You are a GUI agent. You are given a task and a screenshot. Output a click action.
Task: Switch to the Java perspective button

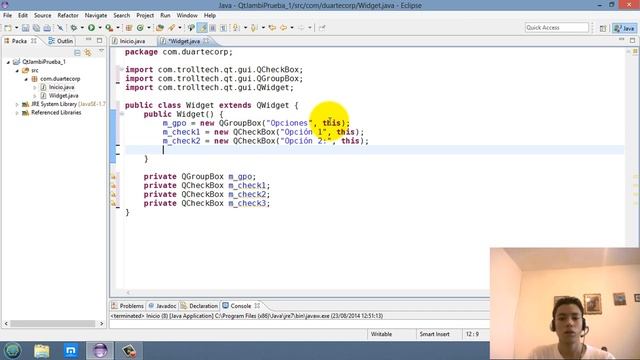(x=624, y=28)
